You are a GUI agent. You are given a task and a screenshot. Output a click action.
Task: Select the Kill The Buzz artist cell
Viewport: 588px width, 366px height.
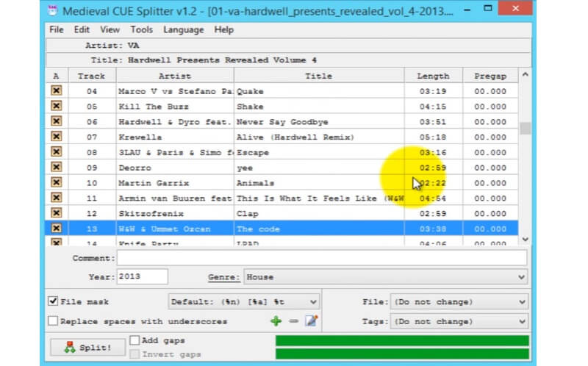click(x=175, y=107)
